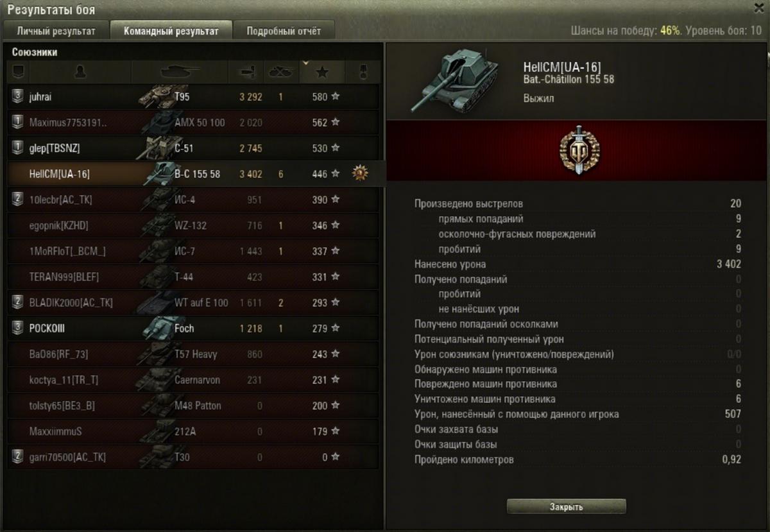Sort by damage dealt column icon
The image size is (770, 532).
coord(247,72)
